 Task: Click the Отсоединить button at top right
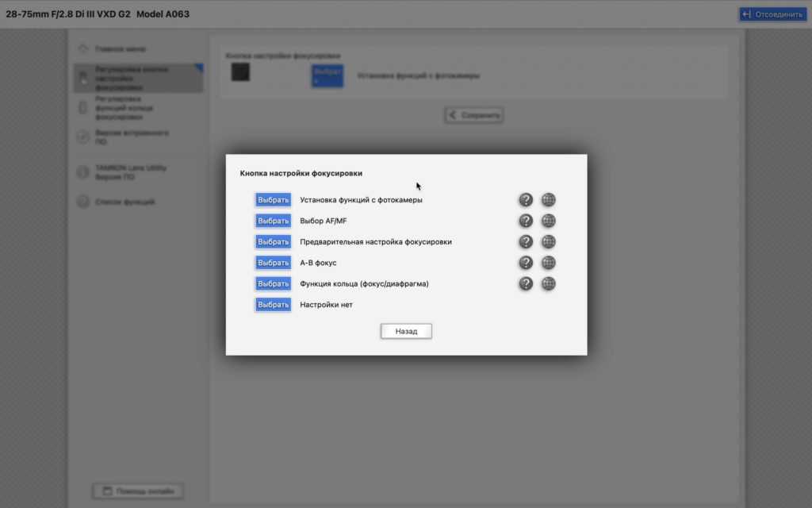pos(772,14)
